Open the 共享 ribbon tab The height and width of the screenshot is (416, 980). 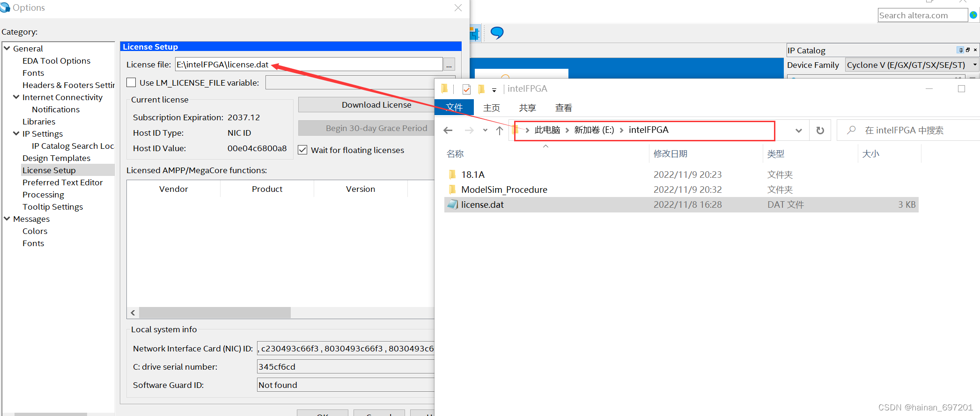[x=527, y=108]
